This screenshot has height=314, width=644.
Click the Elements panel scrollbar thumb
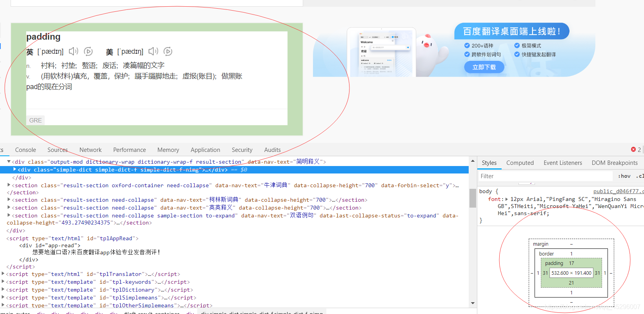tap(473, 198)
